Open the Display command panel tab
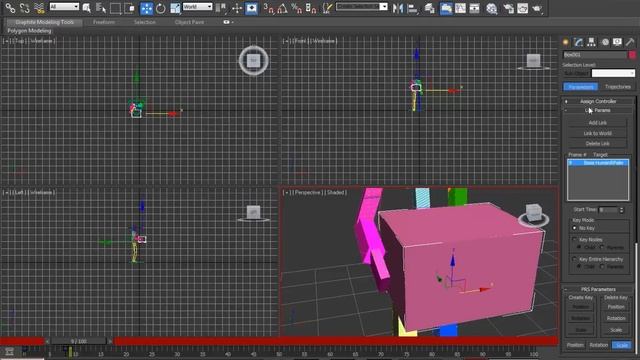The height and width of the screenshot is (360, 640). click(617, 42)
